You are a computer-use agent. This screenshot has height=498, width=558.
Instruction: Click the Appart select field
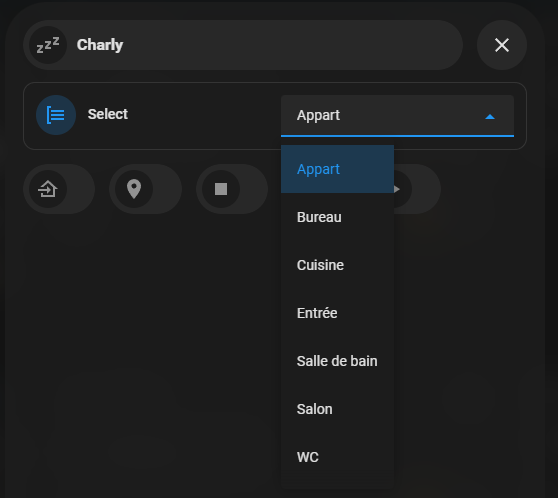tap(397, 116)
